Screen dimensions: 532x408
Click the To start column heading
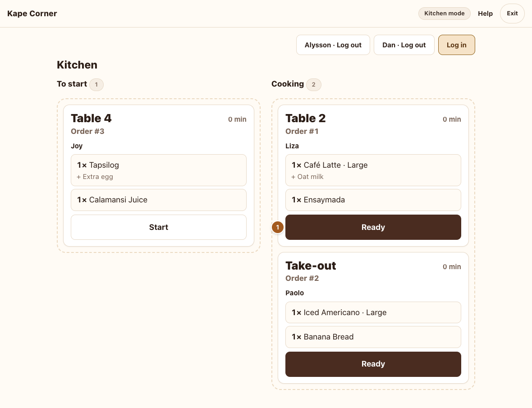click(x=72, y=84)
